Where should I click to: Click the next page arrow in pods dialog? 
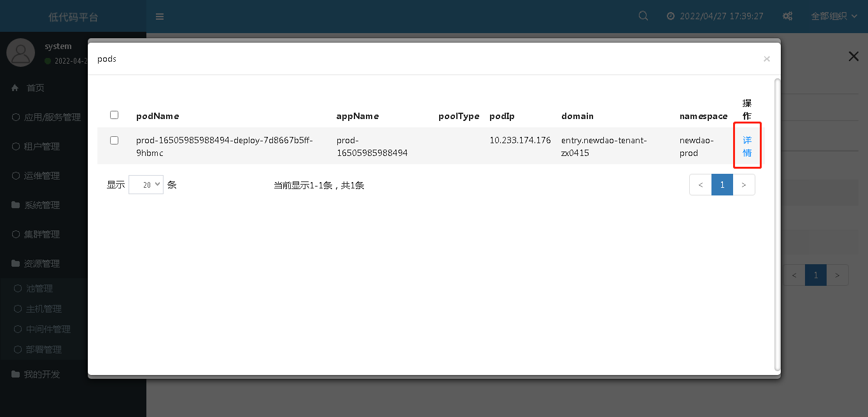pyautogui.click(x=744, y=185)
